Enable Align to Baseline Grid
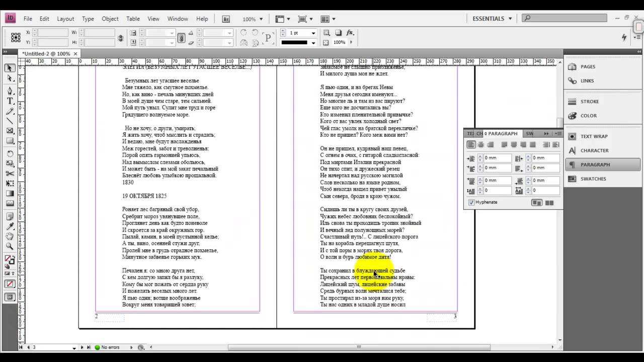Image resolution: width=644 pixels, height=362 pixels. coord(549,203)
